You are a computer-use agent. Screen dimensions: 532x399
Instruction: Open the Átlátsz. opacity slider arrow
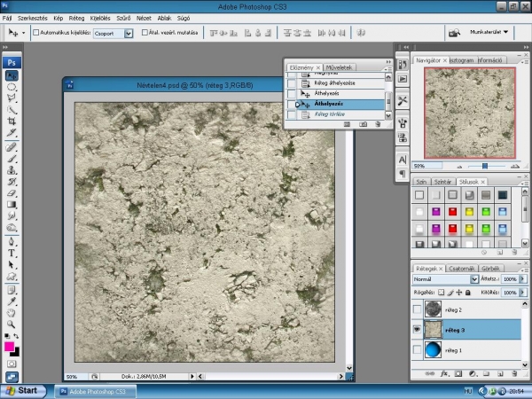tap(522, 279)
